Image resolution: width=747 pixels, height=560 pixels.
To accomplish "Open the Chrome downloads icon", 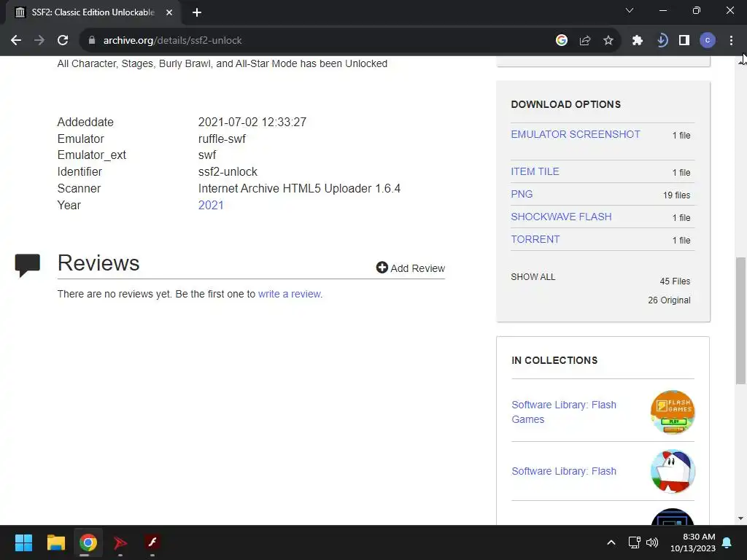I will point(661,41).
